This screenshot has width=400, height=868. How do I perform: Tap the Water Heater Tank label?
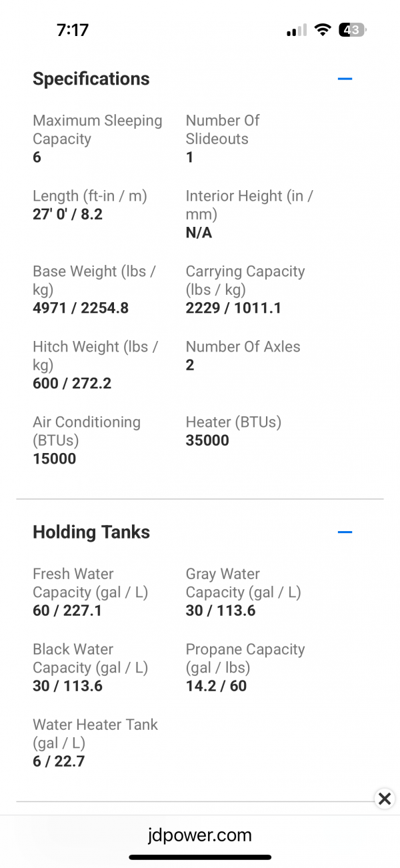[x=95, y=733]
